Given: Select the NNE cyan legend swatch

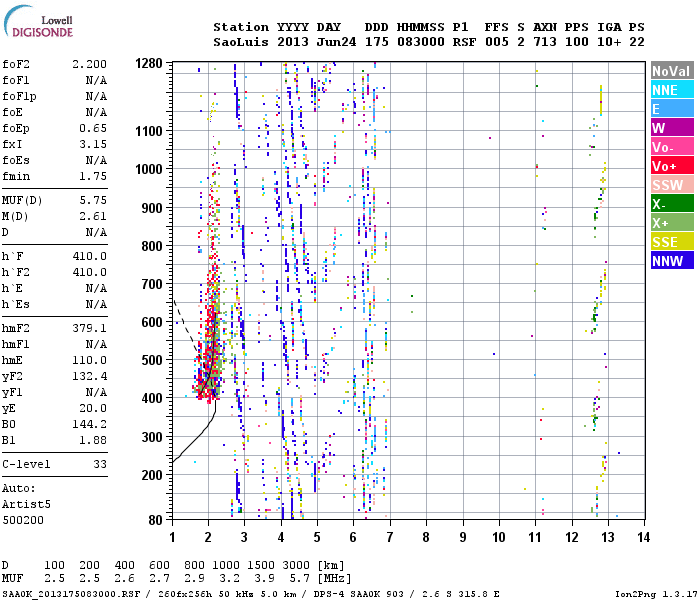Looking at the screenshot, I should click(672, 90).
